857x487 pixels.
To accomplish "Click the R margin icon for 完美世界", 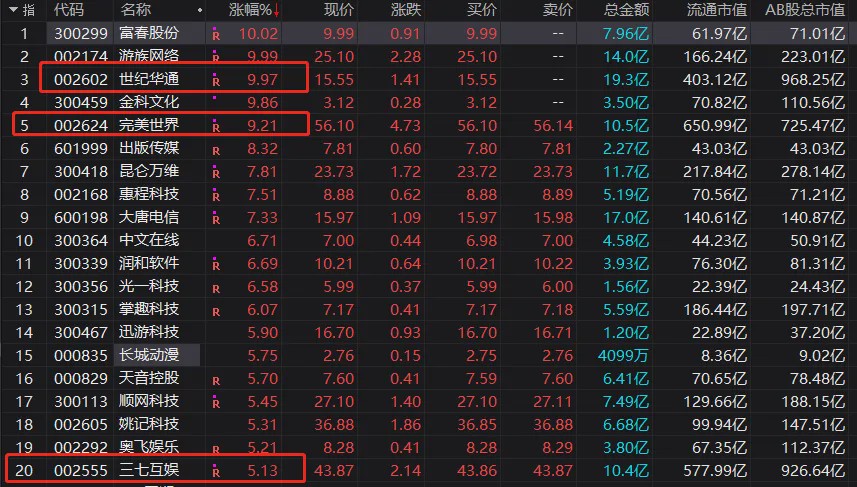I will [x=216, y=126].
